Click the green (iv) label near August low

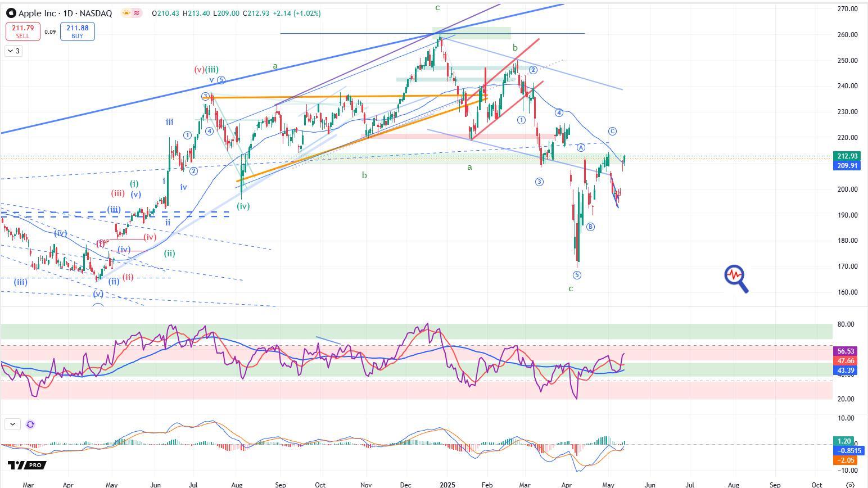click(x=243, y=206)
